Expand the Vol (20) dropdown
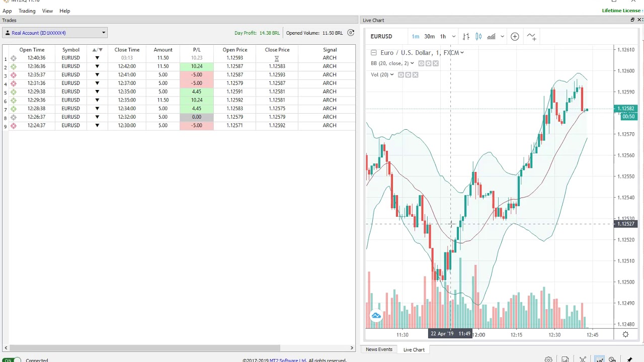Screen dimensions: 644x362 (x=392, y=75)
